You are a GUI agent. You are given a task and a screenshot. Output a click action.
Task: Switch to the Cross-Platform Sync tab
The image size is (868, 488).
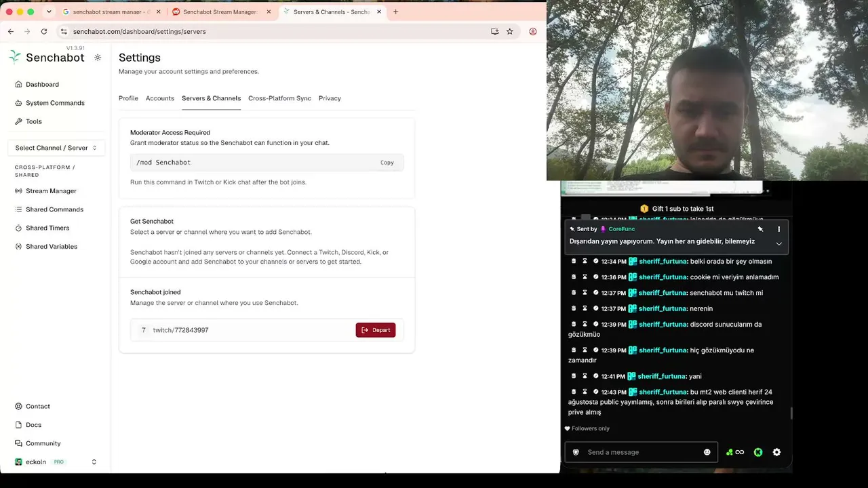pos(279,98)
